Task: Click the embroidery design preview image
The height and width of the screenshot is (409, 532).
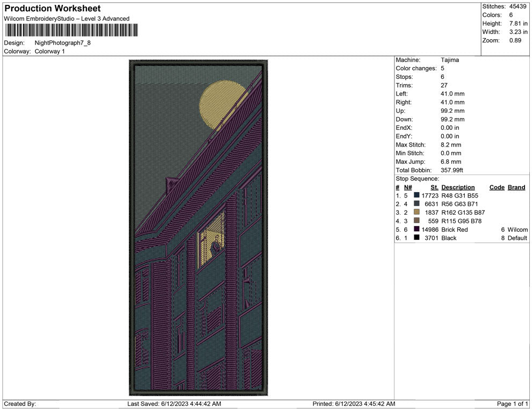Action: click(198, 228)
